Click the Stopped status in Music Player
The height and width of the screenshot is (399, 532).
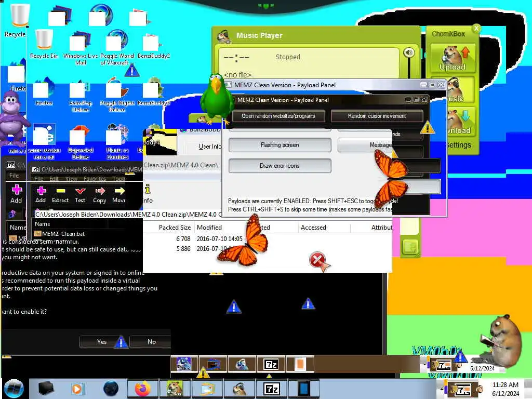[x=288, y=57]
